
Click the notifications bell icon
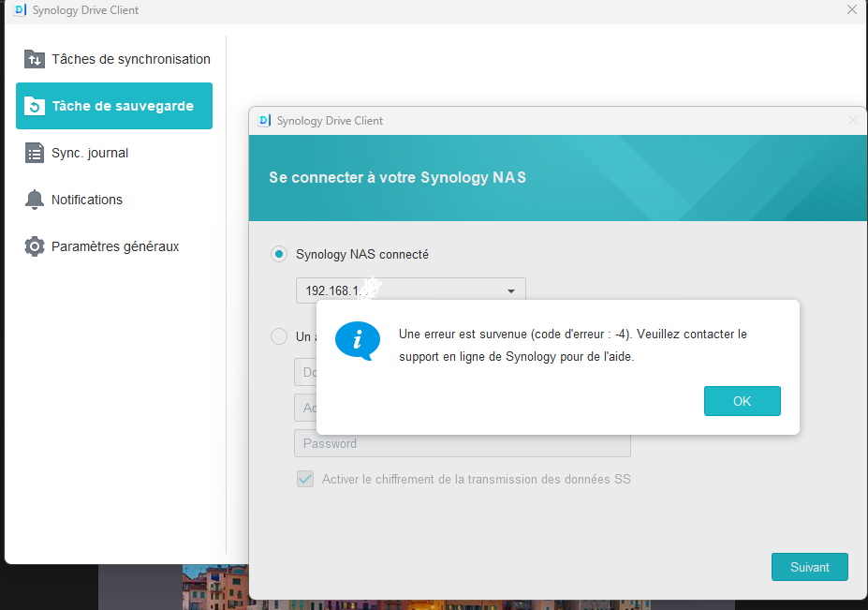point(35,200)
